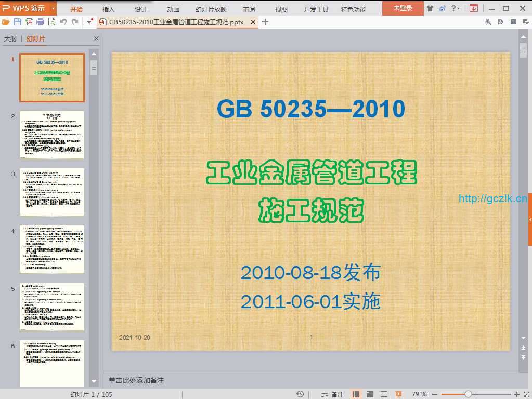Viewport: 532px width, 399px height.
Task: Click the Print icon in quick toolbar
Action: coord(40,22)
